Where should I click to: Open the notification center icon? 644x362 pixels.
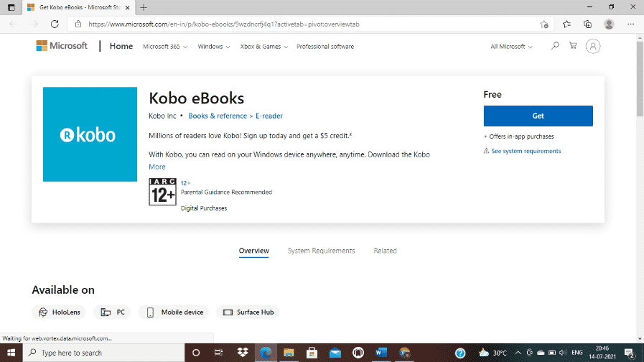[630, 353]
